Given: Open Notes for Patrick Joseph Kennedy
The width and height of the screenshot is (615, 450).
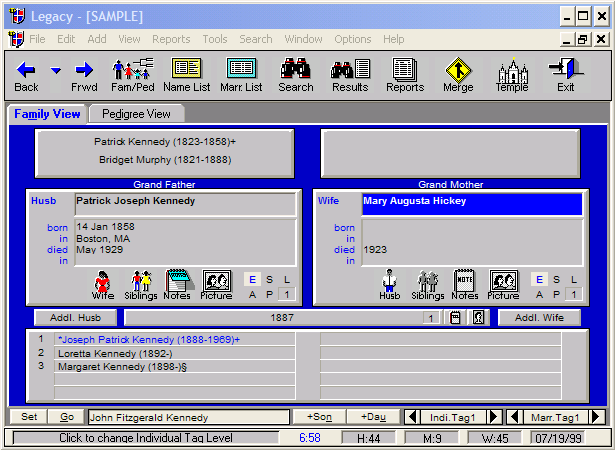Looking at the screenshot, I should tap(177, 285).
